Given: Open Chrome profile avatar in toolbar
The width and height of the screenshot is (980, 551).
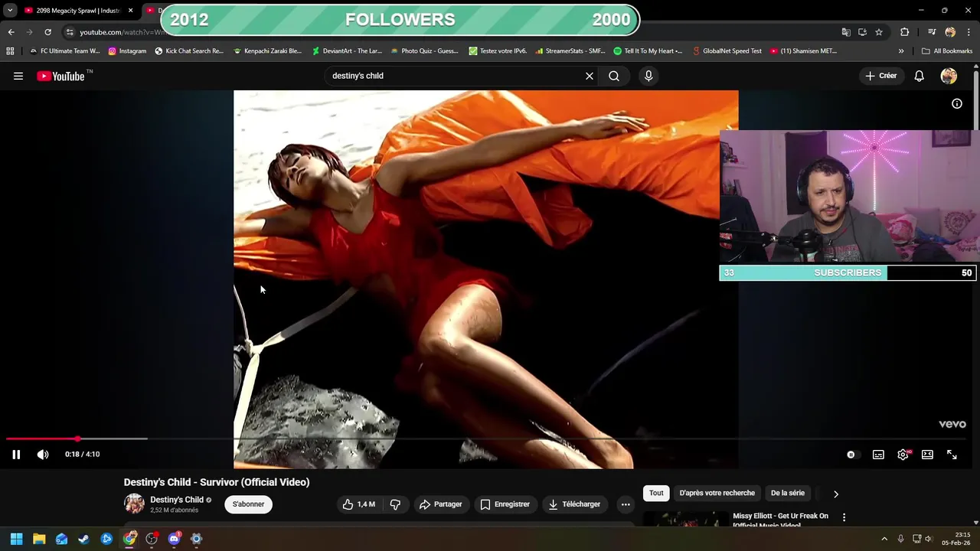Looking at the screenshot, I should (950, 32).
